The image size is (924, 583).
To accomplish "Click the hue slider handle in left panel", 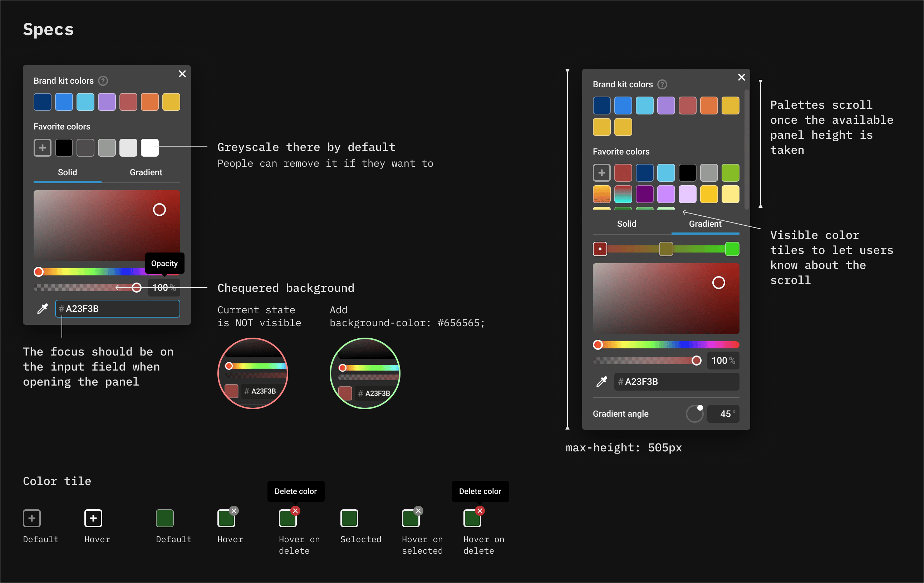I will tap(38, 272).
